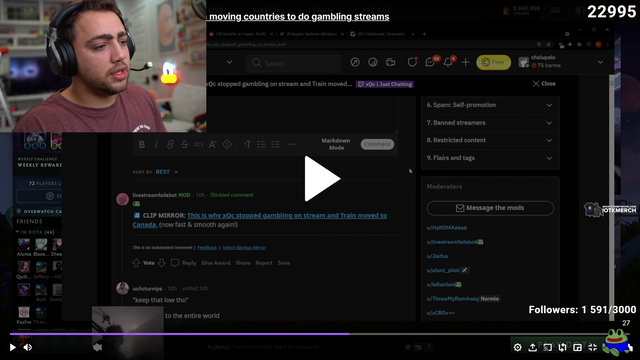Open the CLIP MIRROR xQc gambling link
The width and height of the screenshot is (640, 360).
click(260, 220)
